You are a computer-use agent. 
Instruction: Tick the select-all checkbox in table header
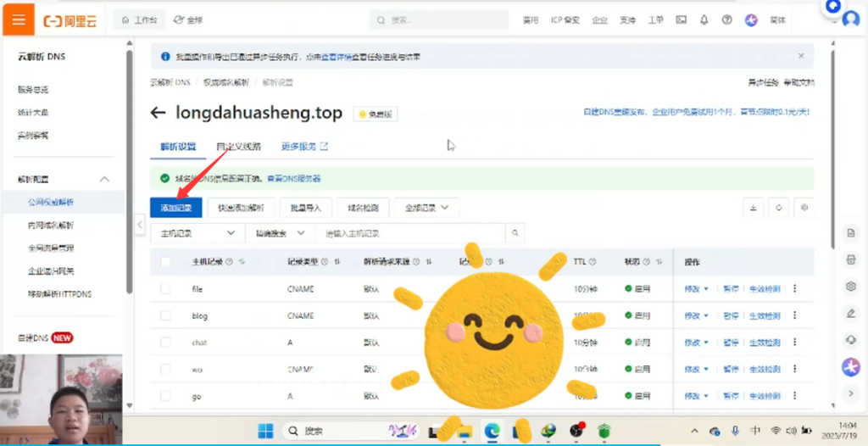pyautogui.click(x=165, y=261)
